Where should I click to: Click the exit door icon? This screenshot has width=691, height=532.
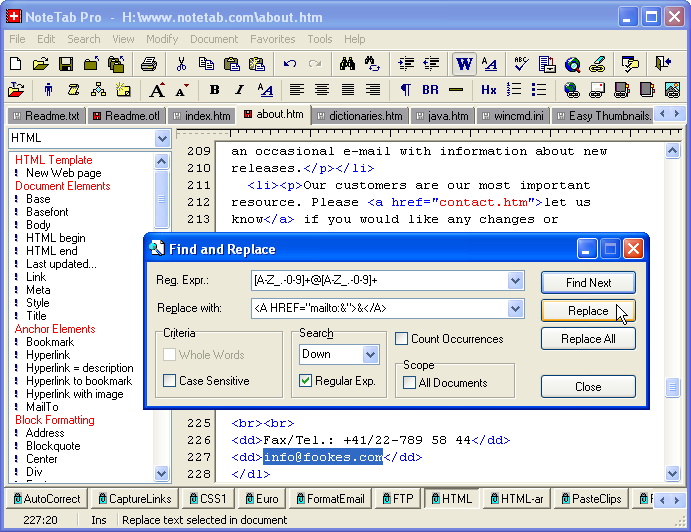pyautogui.click(x=663, y=64)
